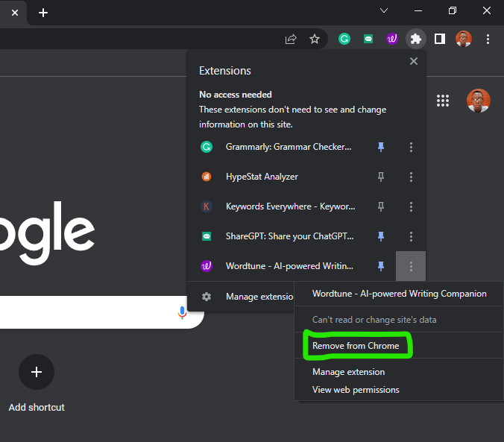
Task: Open more options for Grammarly
Action: tap(411, 147)
